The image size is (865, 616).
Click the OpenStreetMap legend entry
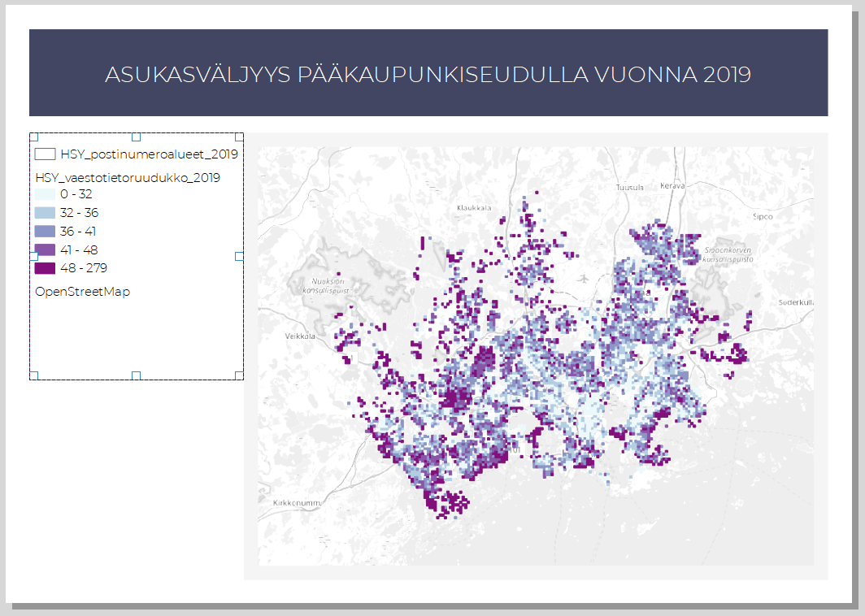pyautogui.click(x=83, y=292)
